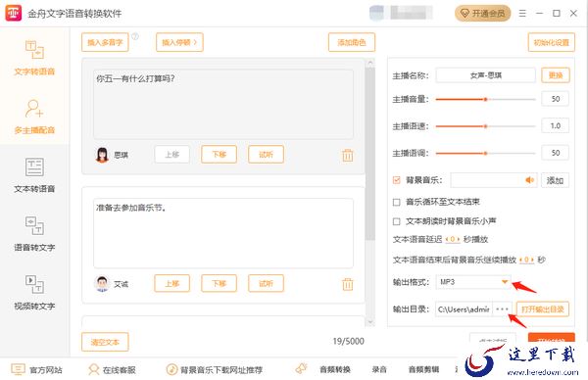The image size is (588, 380).
Task: Click the 添加角色 button
Action: [352, 42]
